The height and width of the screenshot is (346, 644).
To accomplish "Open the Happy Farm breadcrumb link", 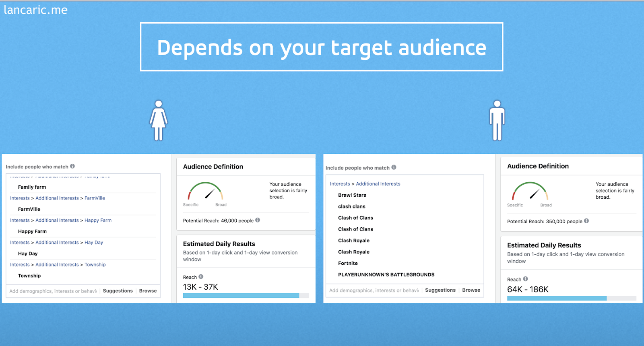I will point(98,220).
